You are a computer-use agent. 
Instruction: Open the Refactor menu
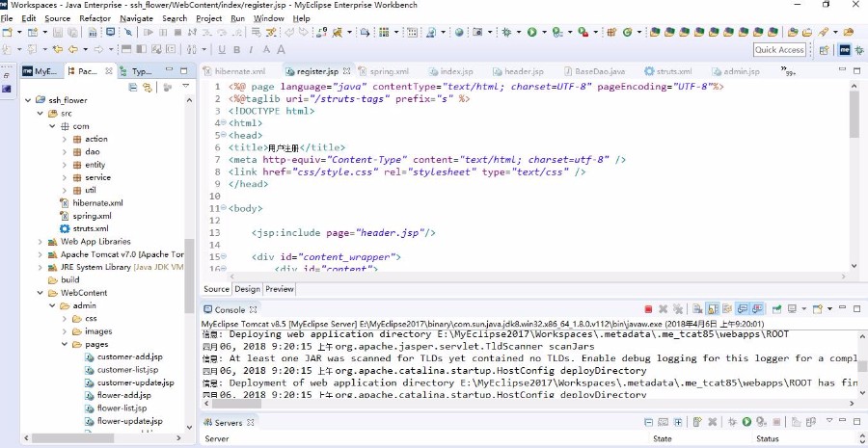[x=95, y=18]
